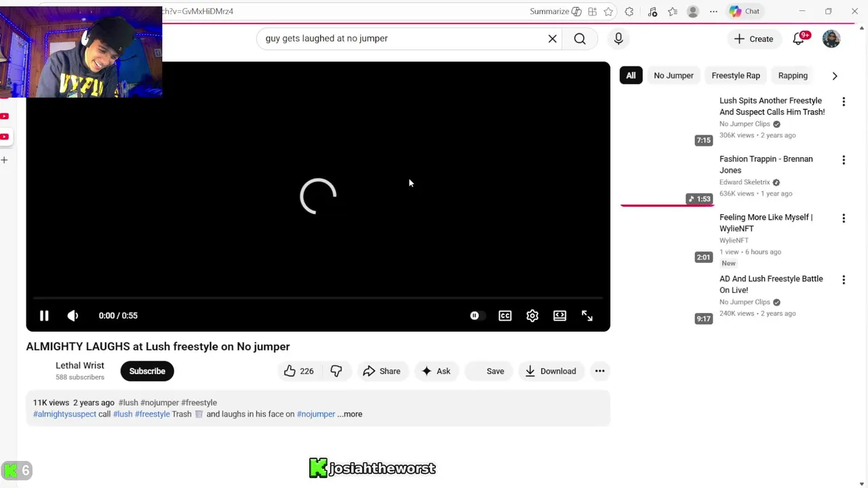
Task: Open the browser Settings and more ellipsis
Action: (x=713, y=12)
